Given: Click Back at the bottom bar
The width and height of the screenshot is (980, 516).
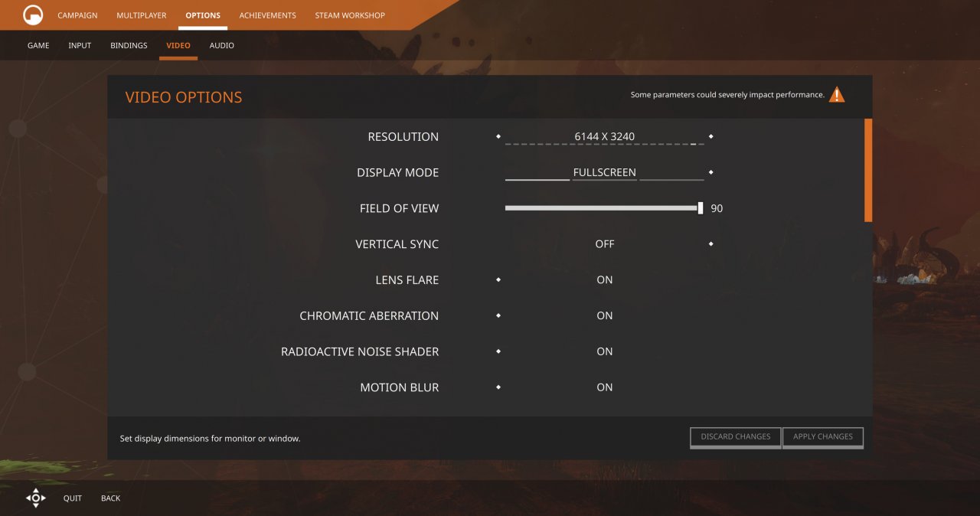Looking at the screenshot, I should pos(111,498).
